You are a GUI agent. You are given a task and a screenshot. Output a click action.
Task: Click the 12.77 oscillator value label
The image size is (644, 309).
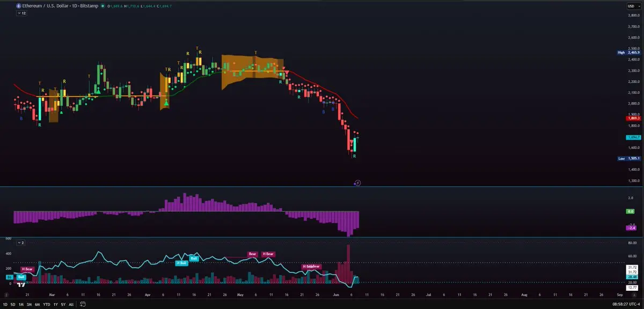(632, 289)
